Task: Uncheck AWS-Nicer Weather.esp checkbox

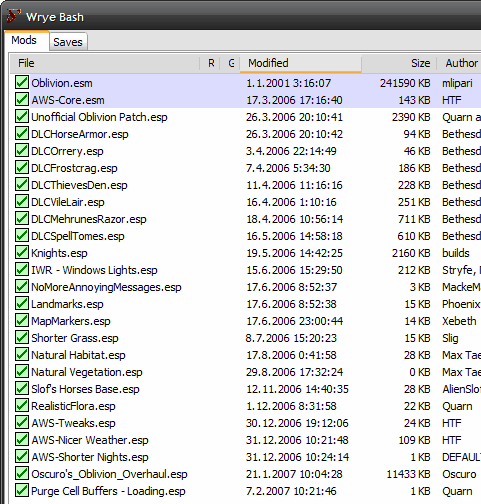Action: (x=22, y=439)
